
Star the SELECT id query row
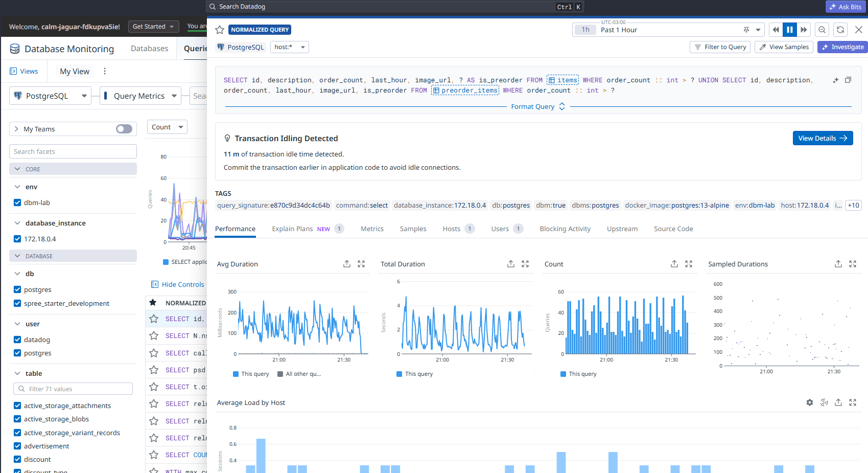point(154,319)
